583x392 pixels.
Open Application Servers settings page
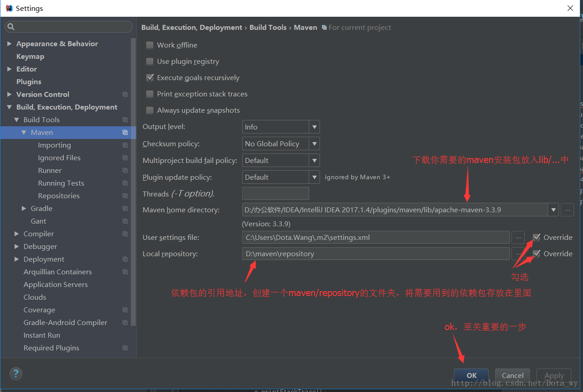[x=56, y=285]
